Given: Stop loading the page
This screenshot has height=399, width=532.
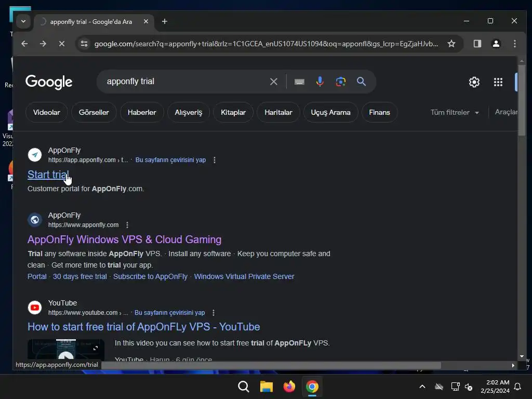Looking at the screenshot, I should pyautogui.click(x=61, y=44).
